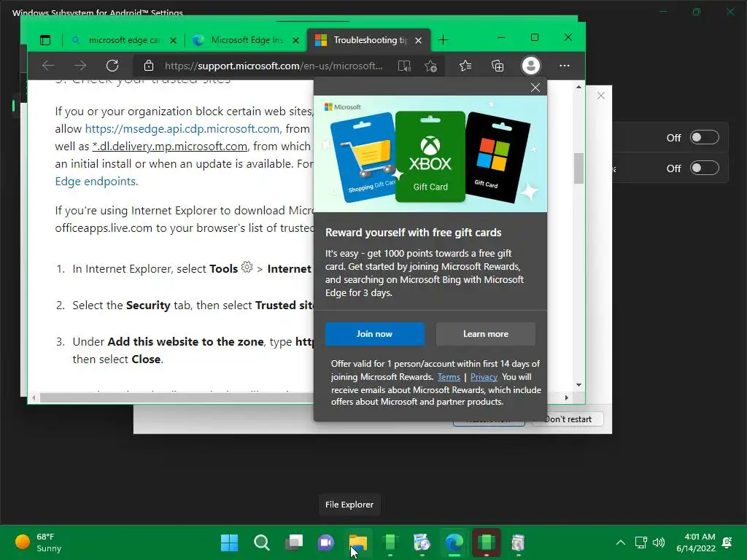The height and width of the screenshot is (560, 747).
Task: Open the highlighted green app taskbar icon
Action: (487, 542)
